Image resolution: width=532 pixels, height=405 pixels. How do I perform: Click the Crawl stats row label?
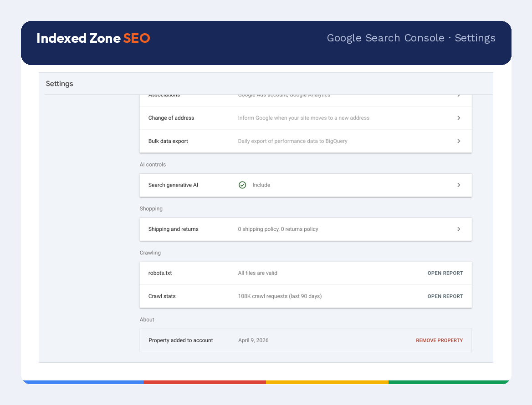(162, 296)
